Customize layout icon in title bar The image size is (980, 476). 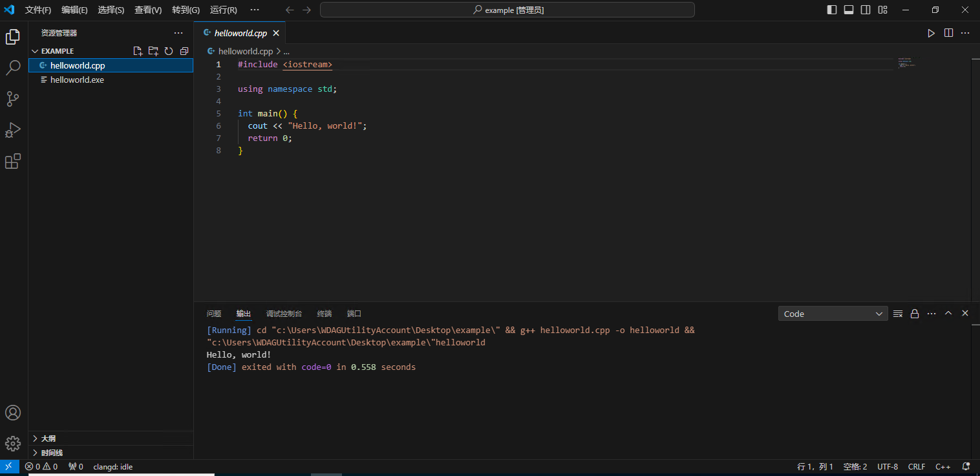882,10
